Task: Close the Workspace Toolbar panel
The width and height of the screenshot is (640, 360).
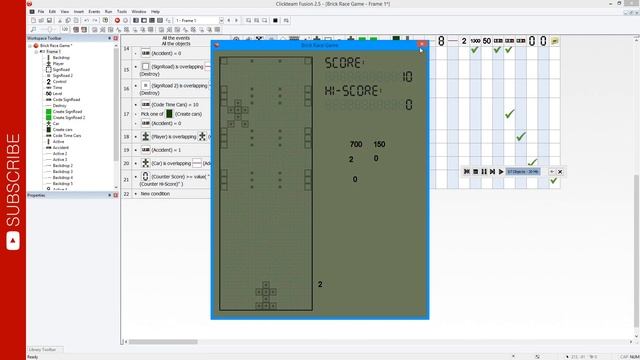Action: (116, 38)
